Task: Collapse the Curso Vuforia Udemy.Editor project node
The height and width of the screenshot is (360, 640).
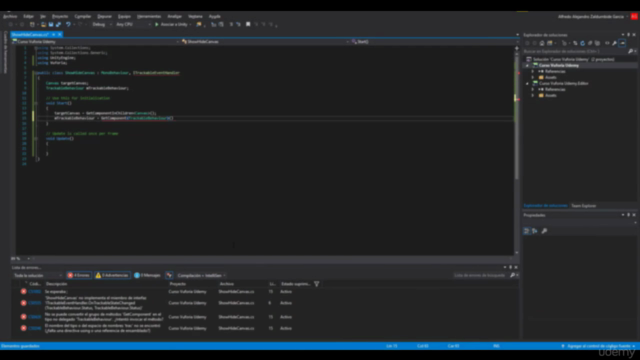Action: (527, 83)
